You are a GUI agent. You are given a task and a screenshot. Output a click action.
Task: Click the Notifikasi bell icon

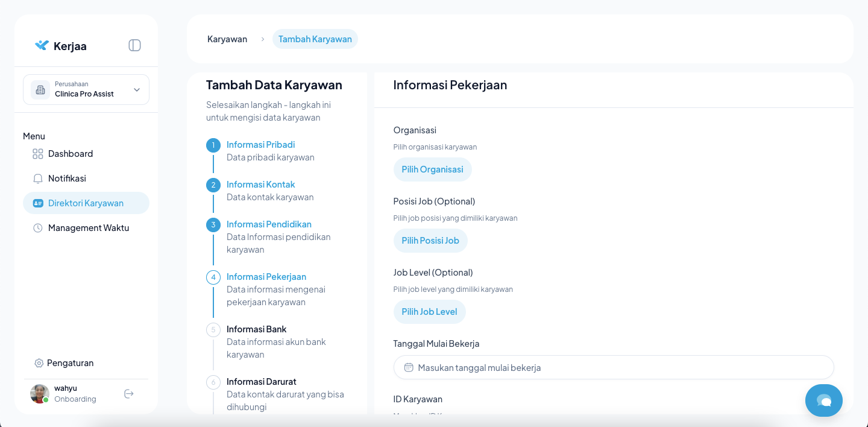38,179
